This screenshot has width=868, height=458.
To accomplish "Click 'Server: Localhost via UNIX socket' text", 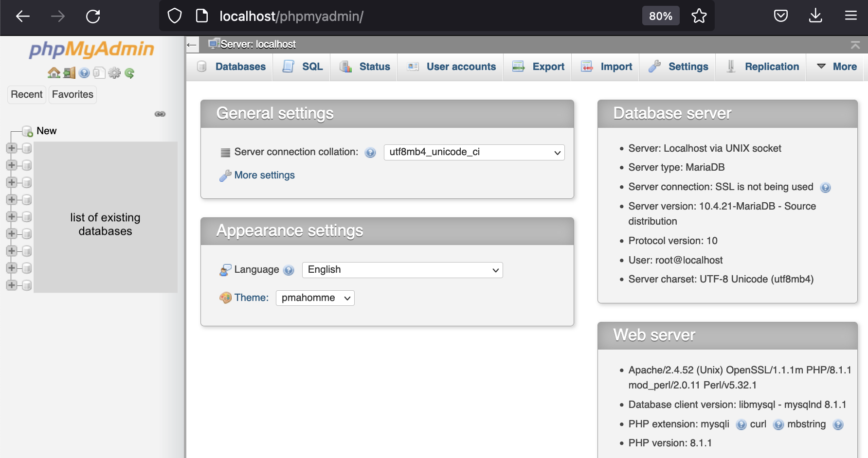I will coord(705,148).
